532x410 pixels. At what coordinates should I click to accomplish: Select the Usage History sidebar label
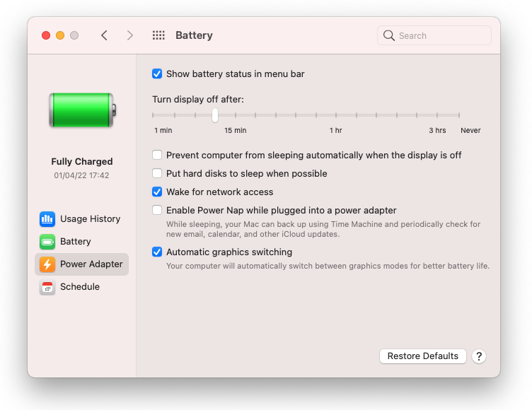tap(90, 219)
